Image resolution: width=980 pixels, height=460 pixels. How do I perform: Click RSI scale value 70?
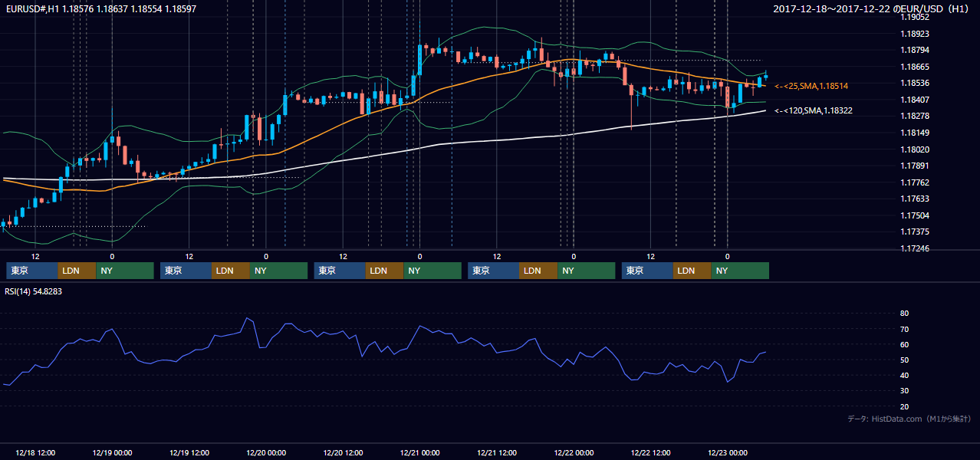pyautogui.click(x=904, y=329)
